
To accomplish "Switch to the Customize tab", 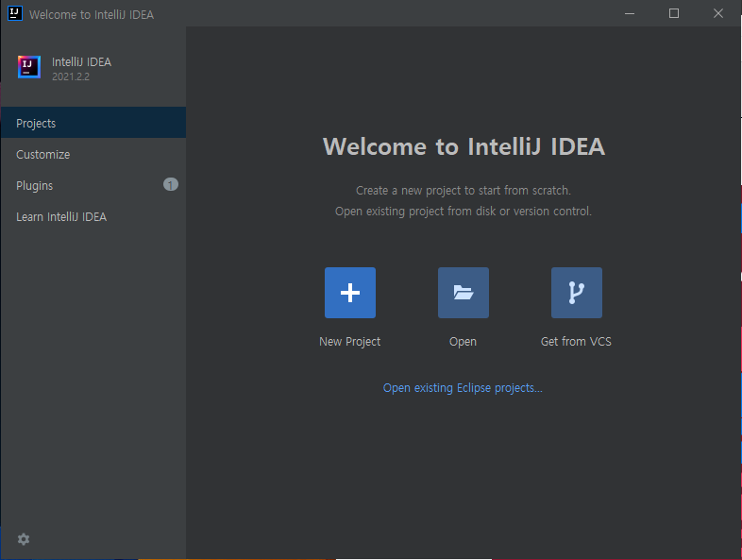I will pos(93,154).
